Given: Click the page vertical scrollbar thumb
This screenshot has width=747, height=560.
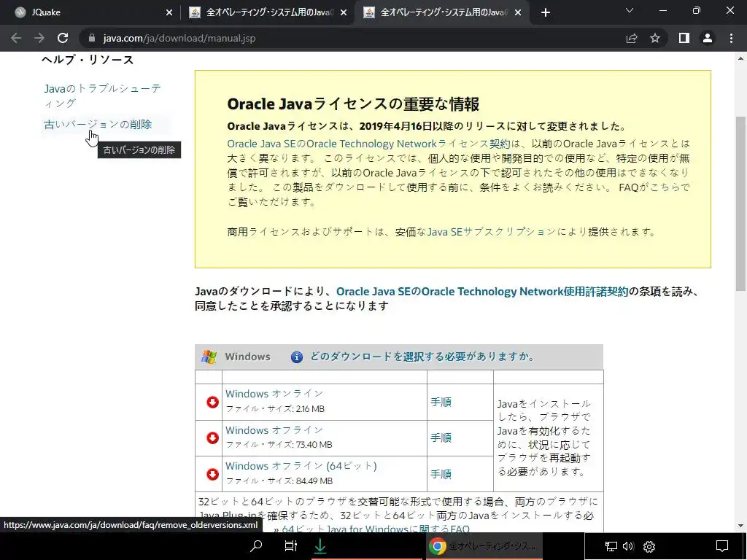Looking at the screenshot, I should (x=740, y=203).
